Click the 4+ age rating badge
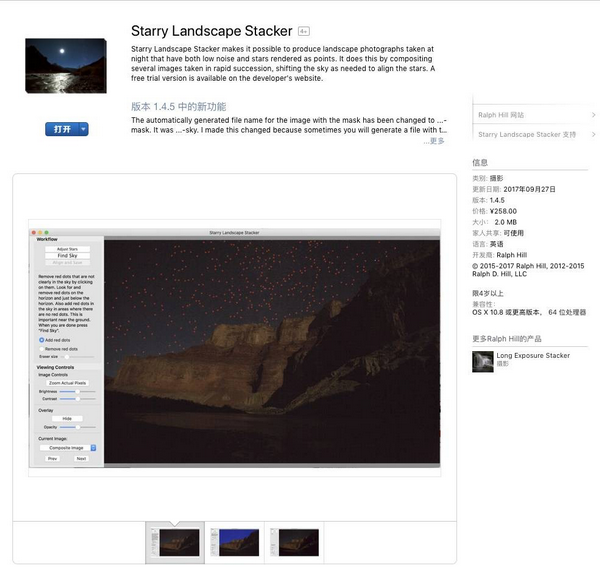 [304, 31]
